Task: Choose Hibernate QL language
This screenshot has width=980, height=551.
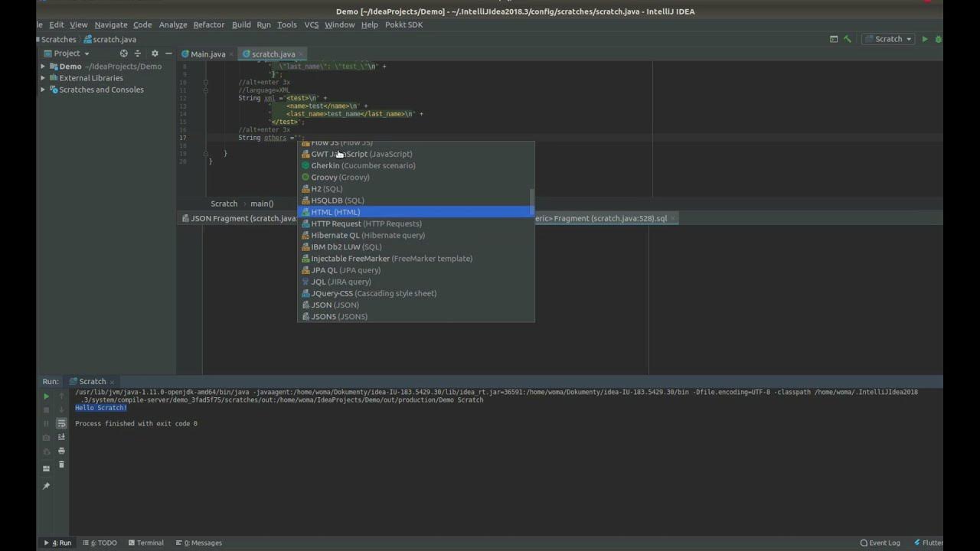Action: (x=416, y=235)
